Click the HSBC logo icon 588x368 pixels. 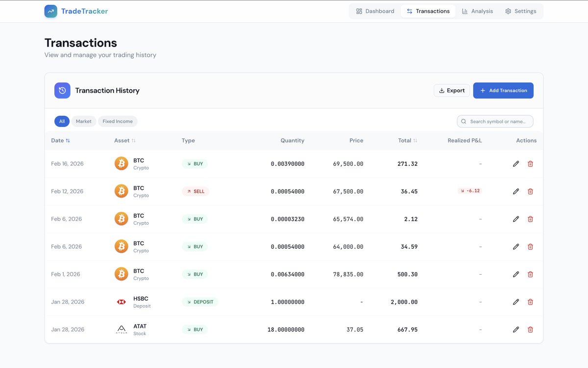point(121,302)
